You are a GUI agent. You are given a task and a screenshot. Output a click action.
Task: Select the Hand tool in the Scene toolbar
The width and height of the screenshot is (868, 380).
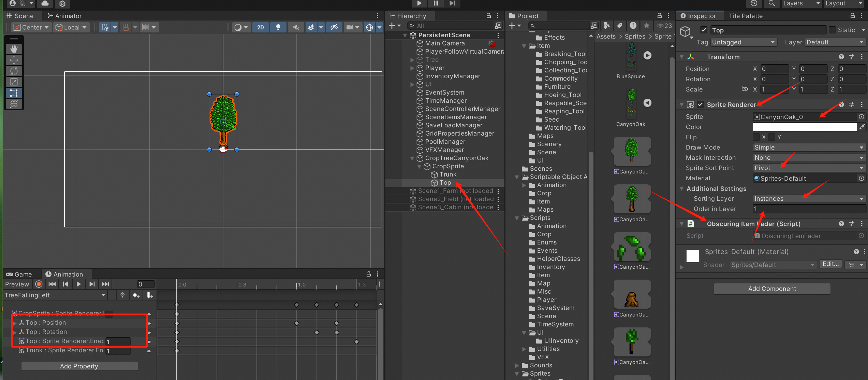14,49
